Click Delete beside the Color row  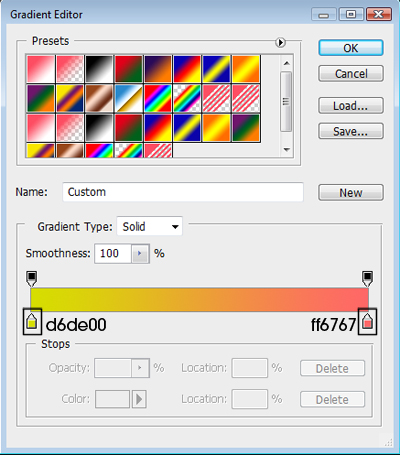tap(332, 399)
